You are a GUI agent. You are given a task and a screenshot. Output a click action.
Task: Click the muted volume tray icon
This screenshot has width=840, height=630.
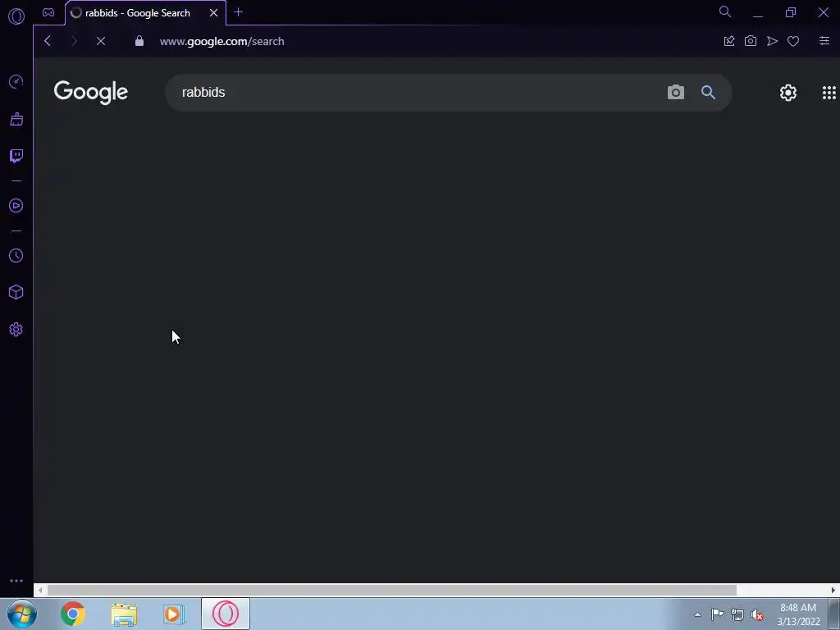coord(757,614)
